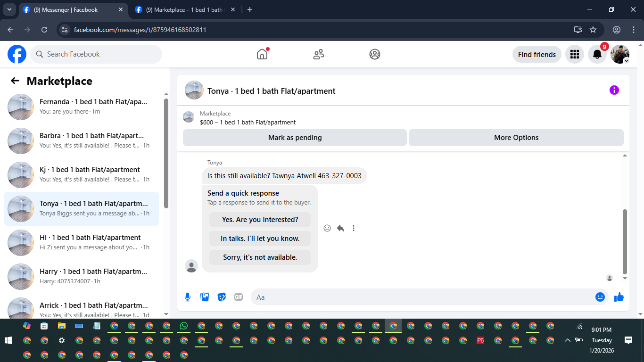
Task: Open Windows Settings gear in taskbar
Action: (x=62, y=340)
